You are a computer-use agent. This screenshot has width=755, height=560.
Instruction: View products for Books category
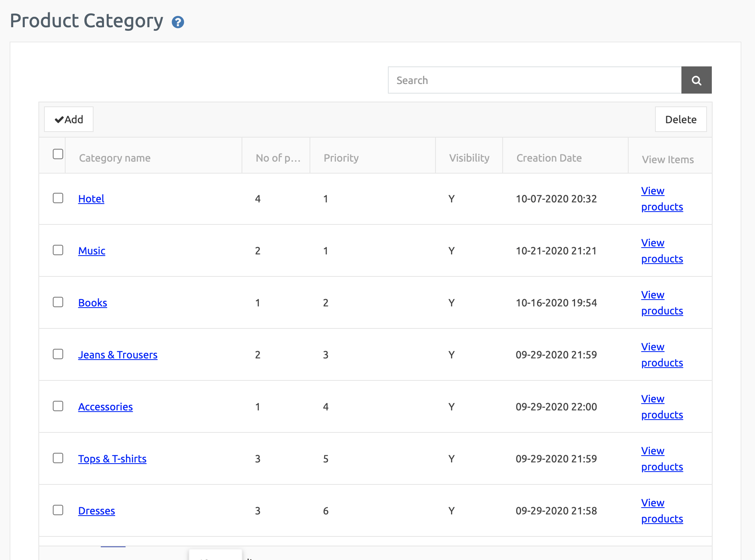click(662, 303)
